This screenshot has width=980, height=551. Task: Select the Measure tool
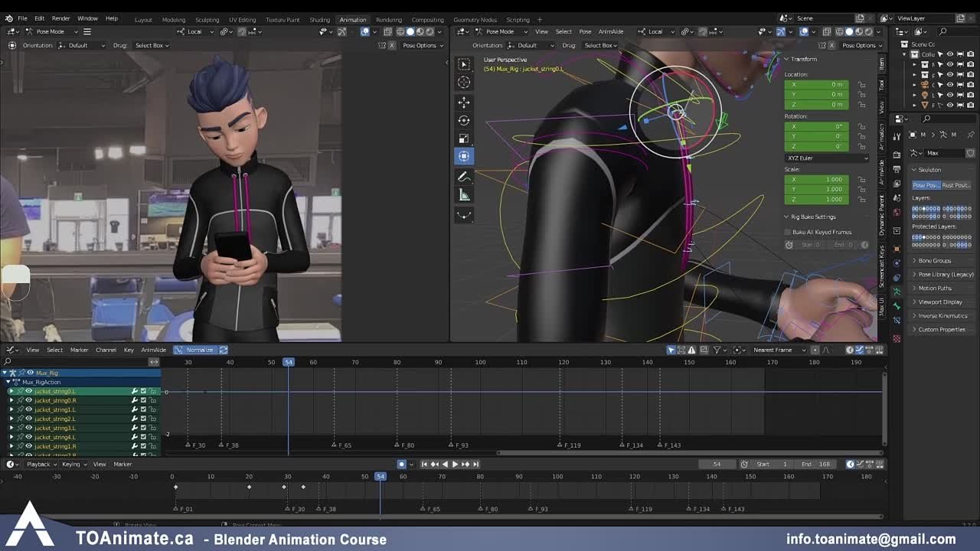click(464, 194)
